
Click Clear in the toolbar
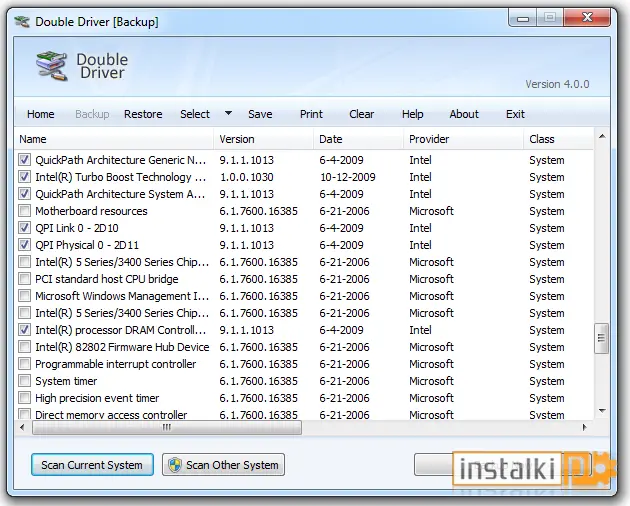pos(362,114)
